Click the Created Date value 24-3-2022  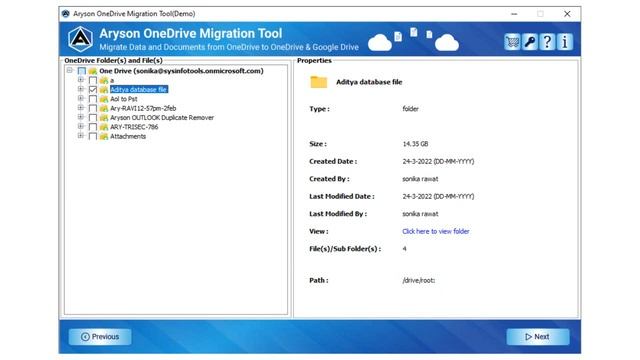438,162
